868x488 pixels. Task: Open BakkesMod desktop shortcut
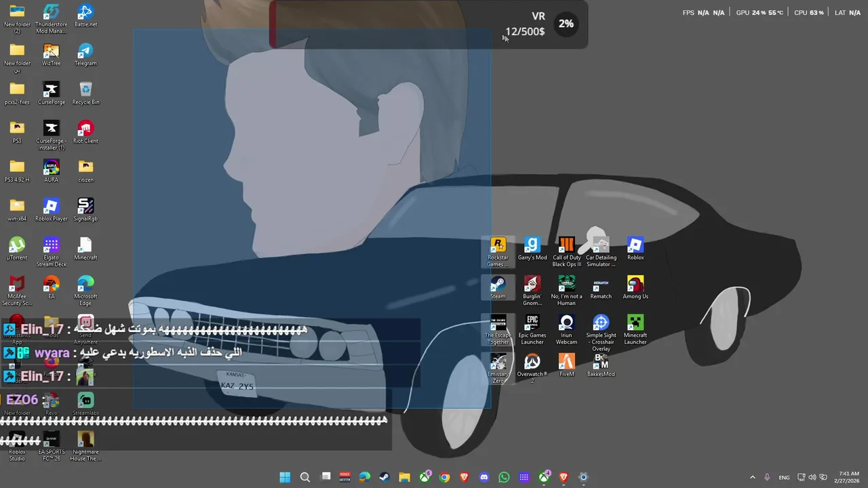(x=601, y=365)
